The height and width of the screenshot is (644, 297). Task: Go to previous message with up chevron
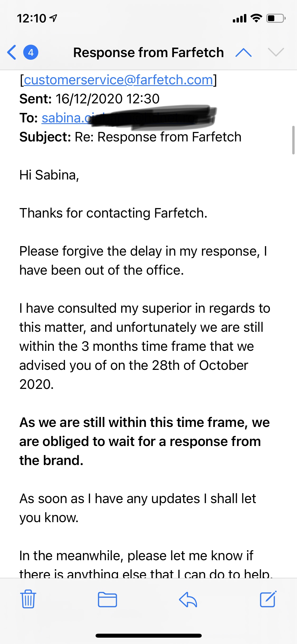tap(243, 52)
